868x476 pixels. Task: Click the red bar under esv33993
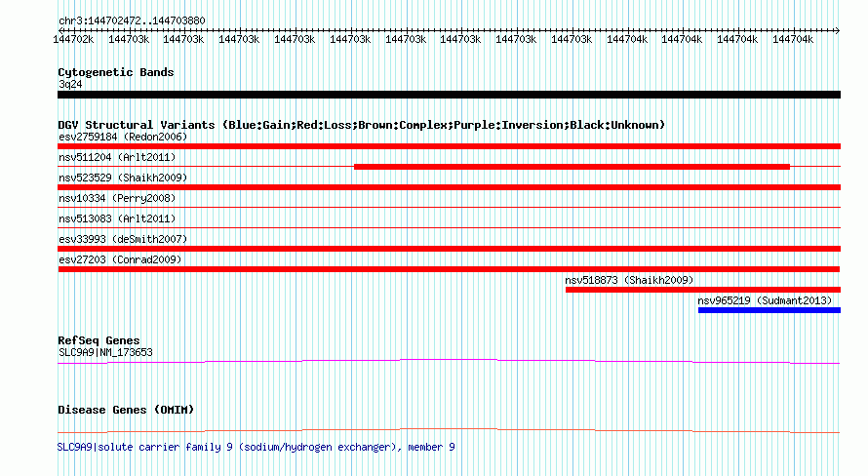point(449,249)
